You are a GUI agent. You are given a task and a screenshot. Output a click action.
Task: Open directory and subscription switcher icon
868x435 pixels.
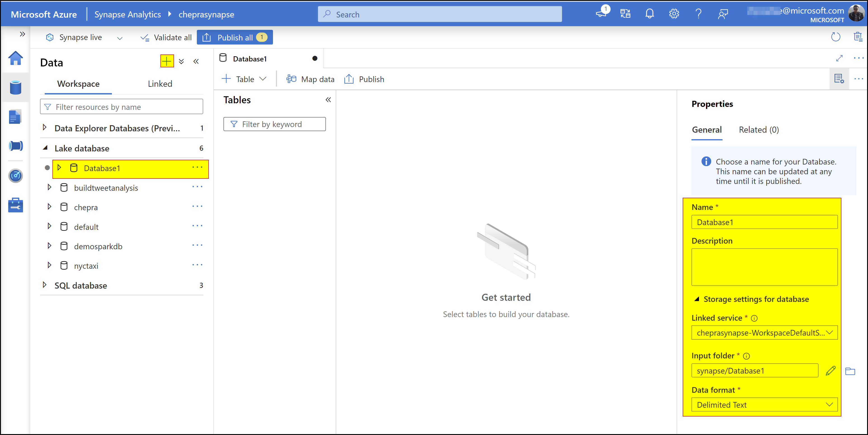point(625,14)
